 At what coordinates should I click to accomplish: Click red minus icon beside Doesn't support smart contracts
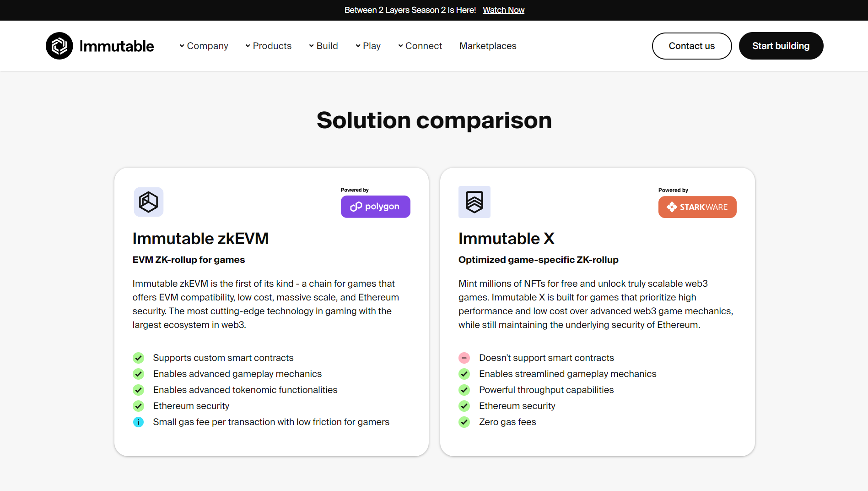coord(464,358)
